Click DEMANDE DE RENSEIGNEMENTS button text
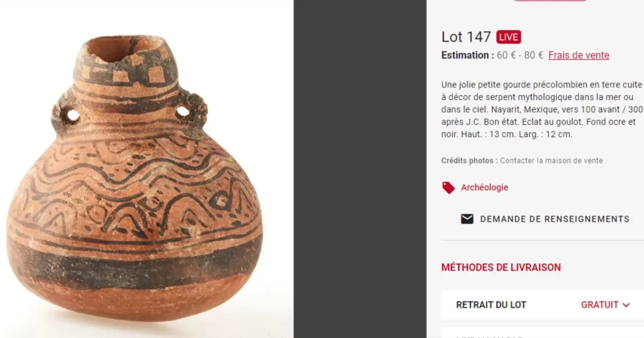The image size is (644, 338). [555, 219]
